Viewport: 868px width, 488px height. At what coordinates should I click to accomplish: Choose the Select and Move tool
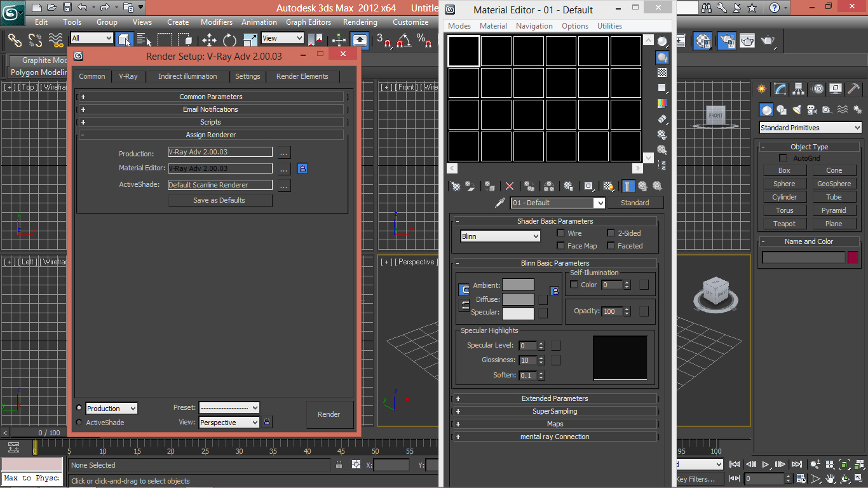pyautogui.click(x=209, y=40)
